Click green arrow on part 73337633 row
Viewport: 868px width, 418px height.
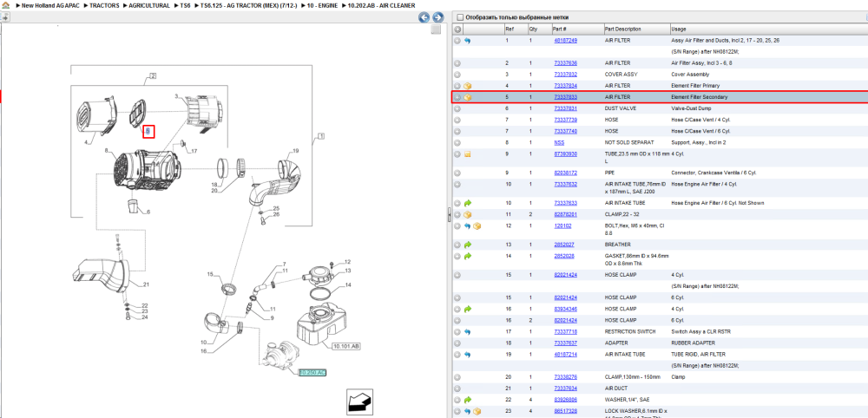coord(468,203)
